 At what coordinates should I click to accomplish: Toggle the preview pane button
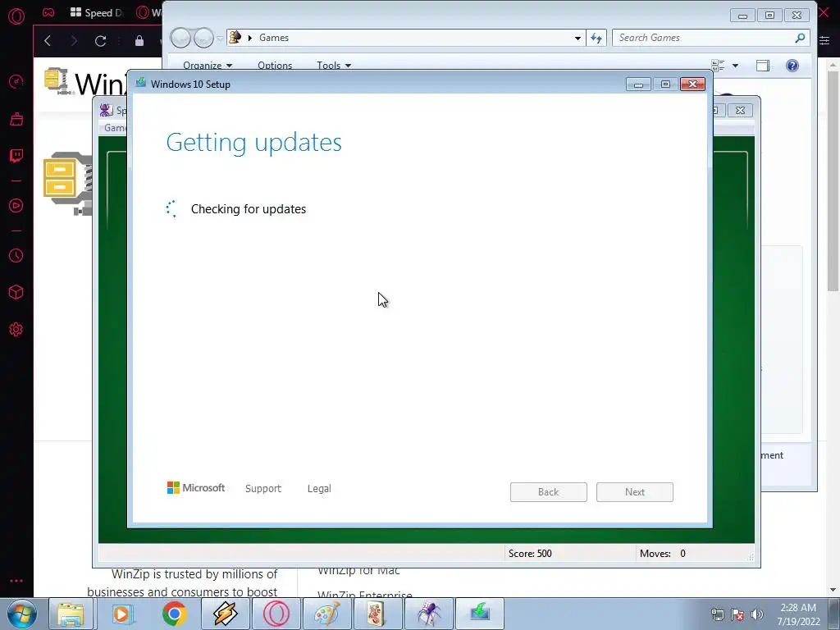click(763, 66)
